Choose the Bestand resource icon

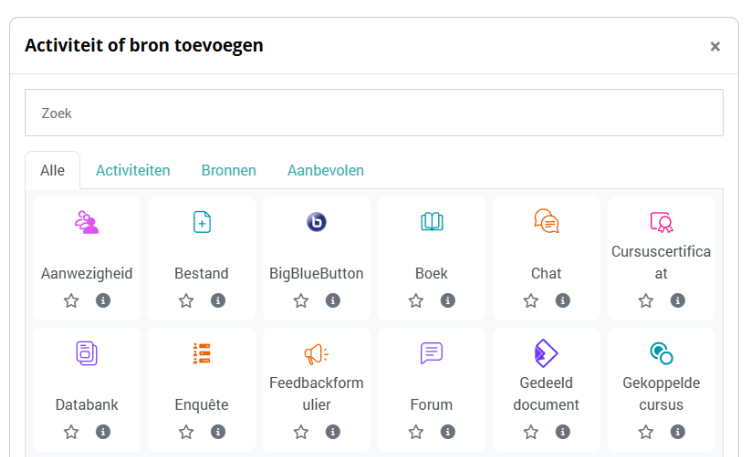tap(202, 222)
